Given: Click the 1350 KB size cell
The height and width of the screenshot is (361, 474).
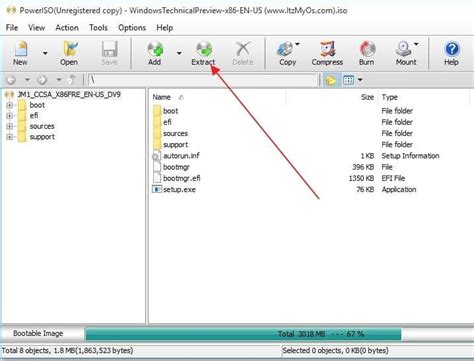Looking at the screenshot, I should pyautogui.click(x=361, y=178).
